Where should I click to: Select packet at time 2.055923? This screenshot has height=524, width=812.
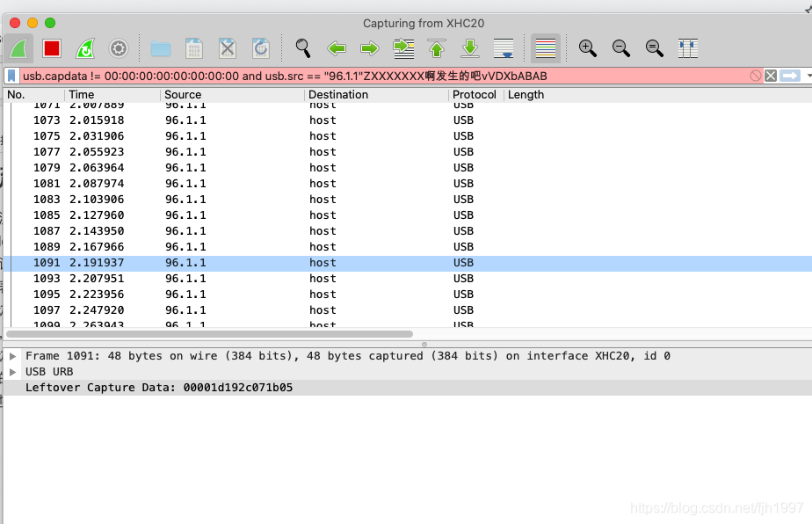407,152
